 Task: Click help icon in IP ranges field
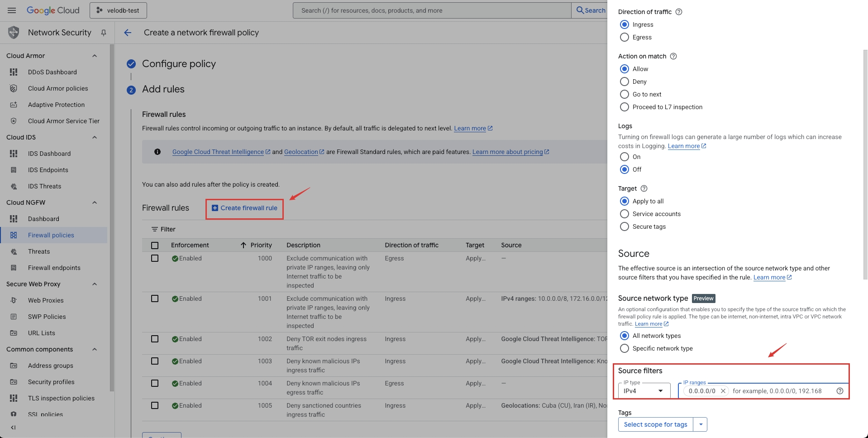click(x=839, y=391)
